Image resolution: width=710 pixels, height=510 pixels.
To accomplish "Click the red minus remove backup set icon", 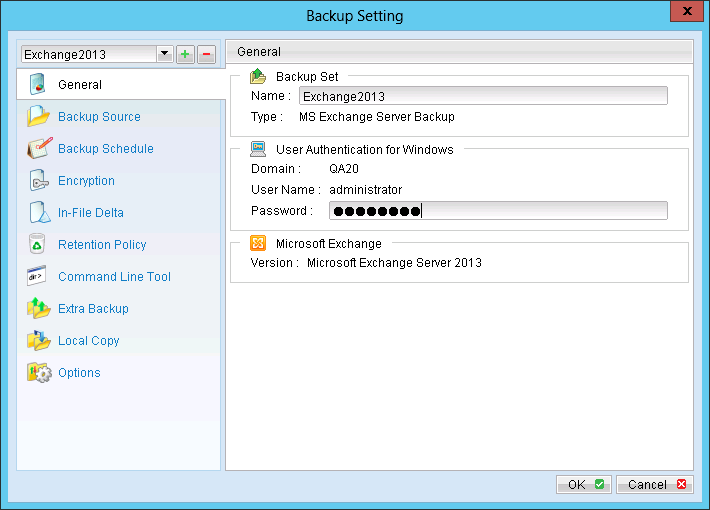I will [207, 54].
